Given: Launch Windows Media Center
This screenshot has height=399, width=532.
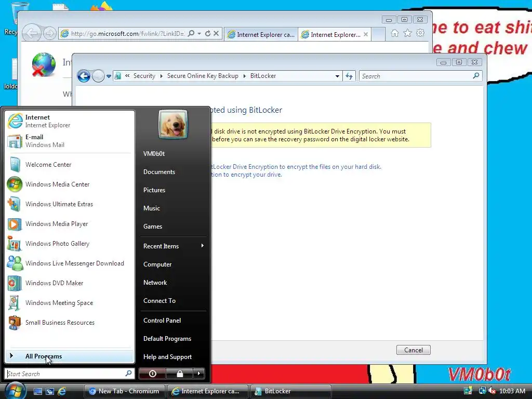Looking at the screenshot, I should click(x=69, y=184).
